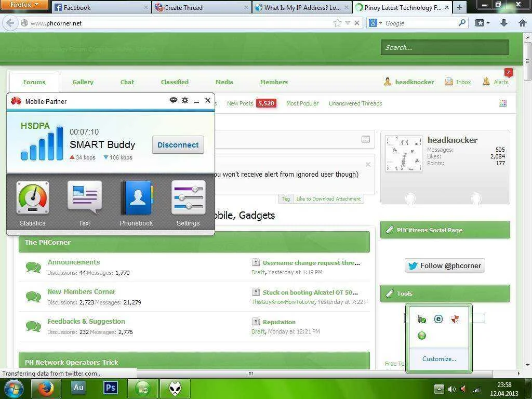Click Follow @phcorner Twitter button

pos(445,265)
